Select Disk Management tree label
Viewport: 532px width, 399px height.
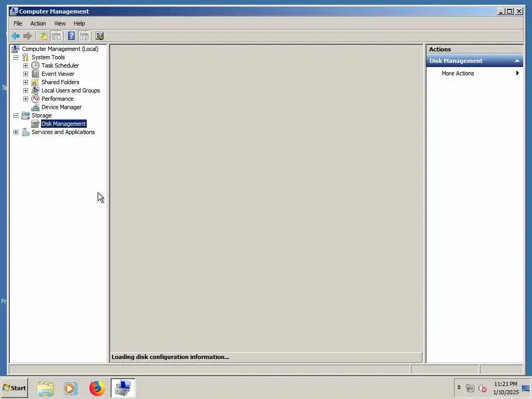tap(64, 124)
